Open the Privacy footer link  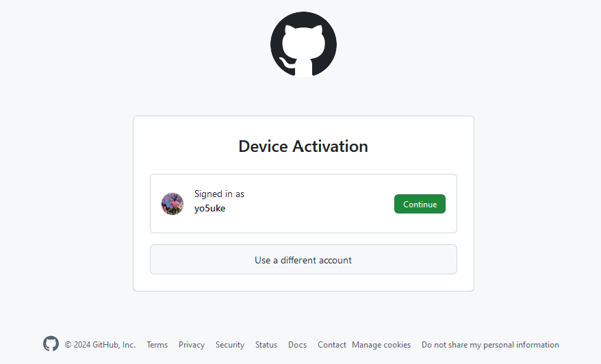click(192, 345)
